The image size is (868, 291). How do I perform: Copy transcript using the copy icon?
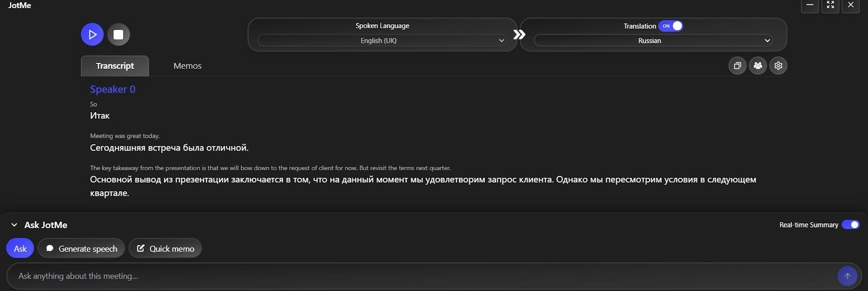click(737, 66)
